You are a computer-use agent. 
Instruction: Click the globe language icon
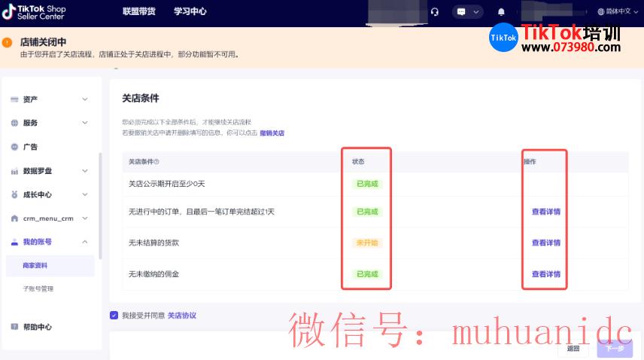pos(601,11)
